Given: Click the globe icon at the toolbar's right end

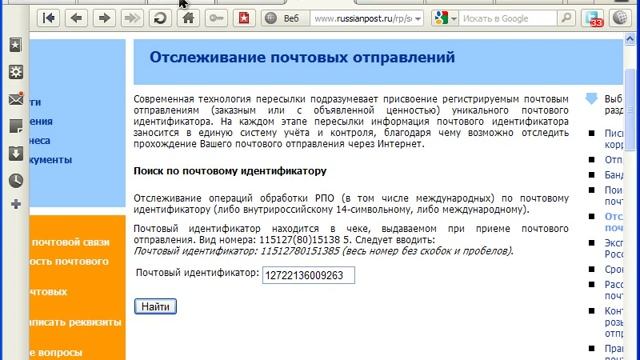Looking at the screenshot, I should tap(620, 18).
